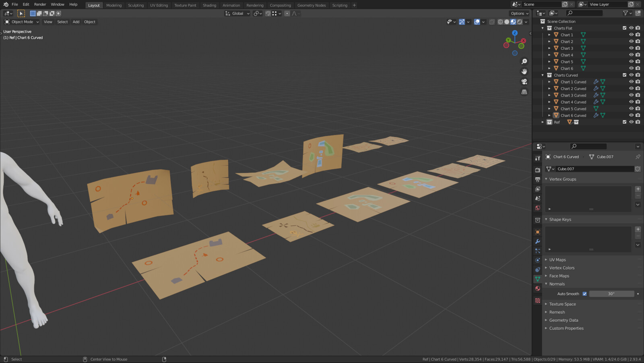Open the Particle properties tab
Screen dimensions: 644x363
pos(537,251)
